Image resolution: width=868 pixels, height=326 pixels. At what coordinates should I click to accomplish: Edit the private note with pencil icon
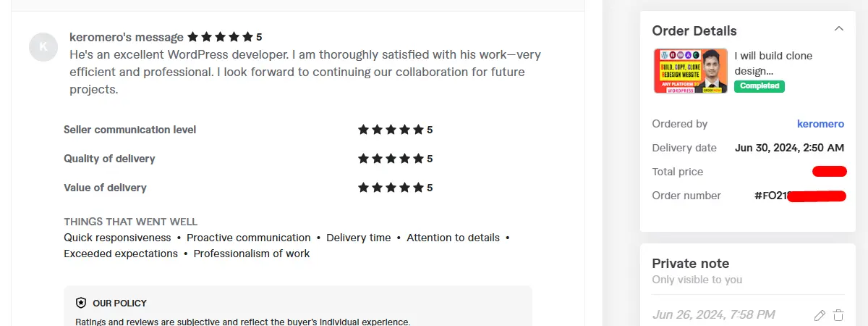coord(820,315)
